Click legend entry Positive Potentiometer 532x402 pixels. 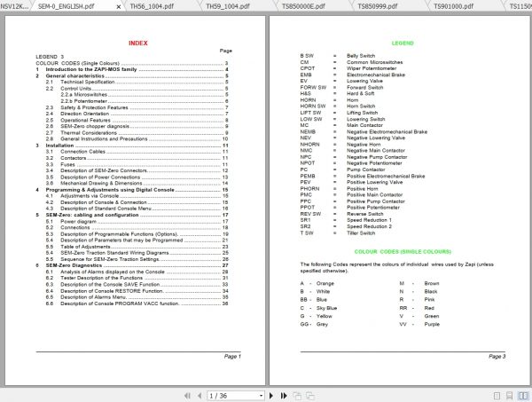pos(373,208)
